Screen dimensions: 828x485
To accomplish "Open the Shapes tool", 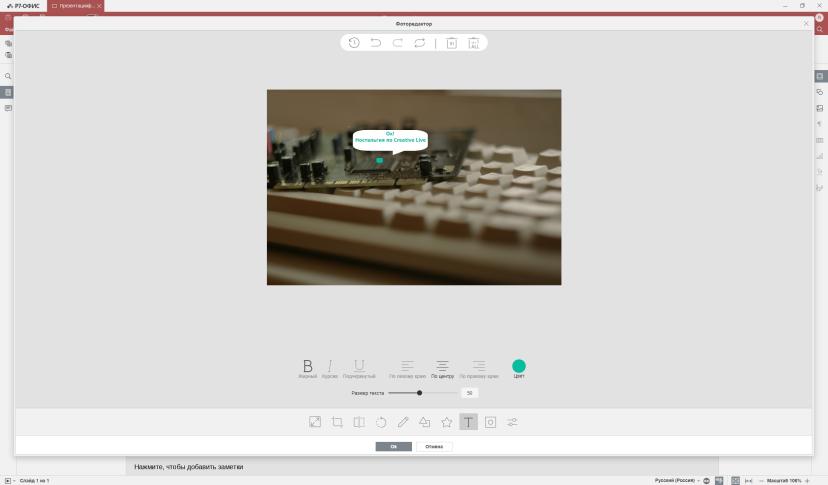I will (425, 422).
